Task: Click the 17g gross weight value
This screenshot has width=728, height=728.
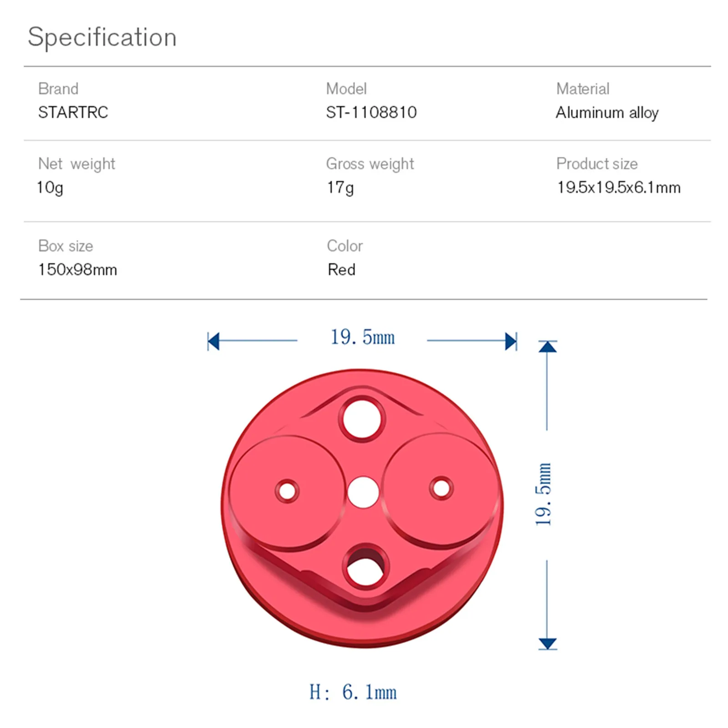Action: point(340,187)
